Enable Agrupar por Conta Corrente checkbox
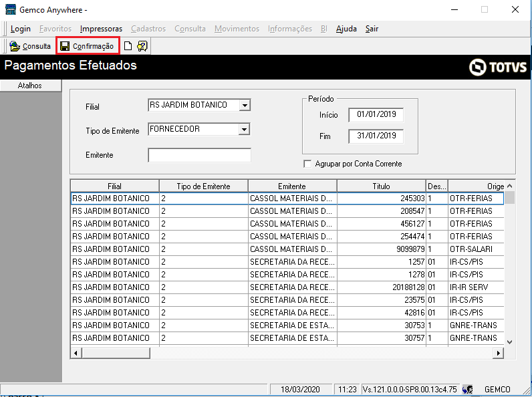Screen dimensions: 532x397 [307, 164]
